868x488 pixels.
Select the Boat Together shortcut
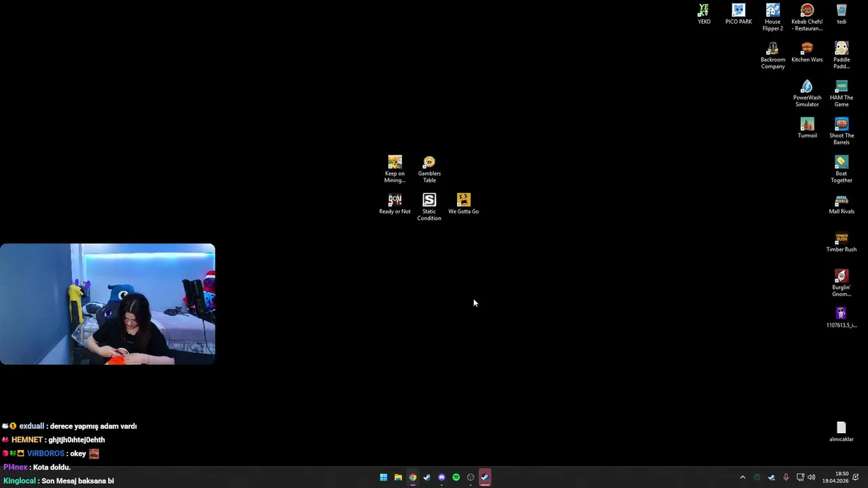[x=842, y=169]
